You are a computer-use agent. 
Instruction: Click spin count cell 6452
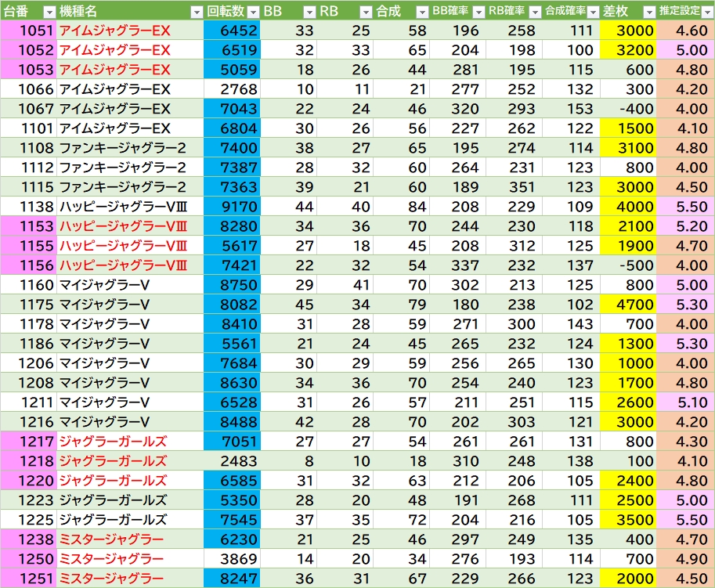232,31
